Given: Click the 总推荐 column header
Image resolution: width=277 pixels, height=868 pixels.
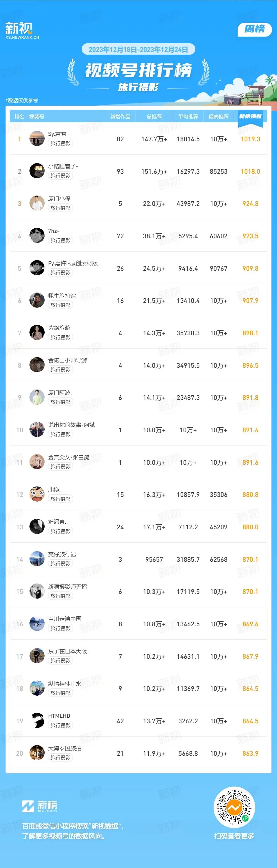Looking at the screenshot, I should pos(154,117).
